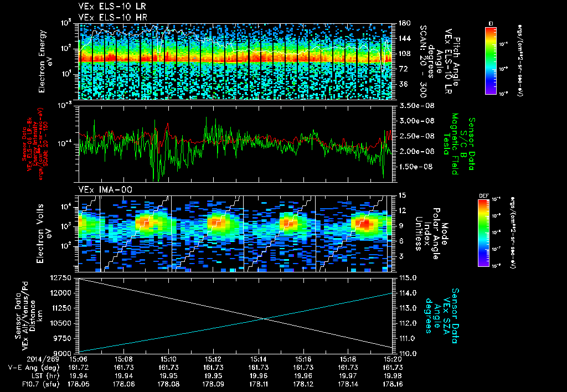This screenshot has width=567, height=392.
Task: Click the 10^-4 intensity axis tick
Action: 65,144
